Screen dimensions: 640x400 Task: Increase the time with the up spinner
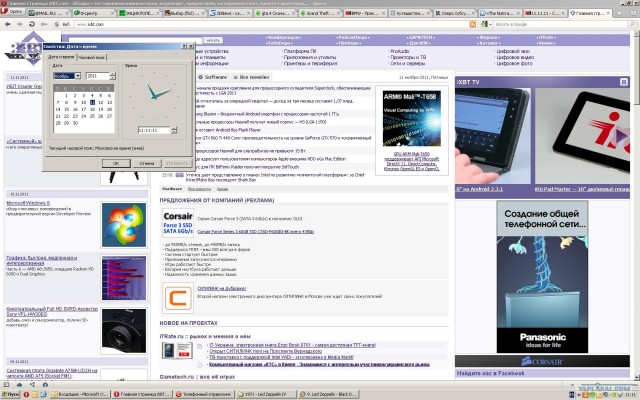(x=174, y=129)
